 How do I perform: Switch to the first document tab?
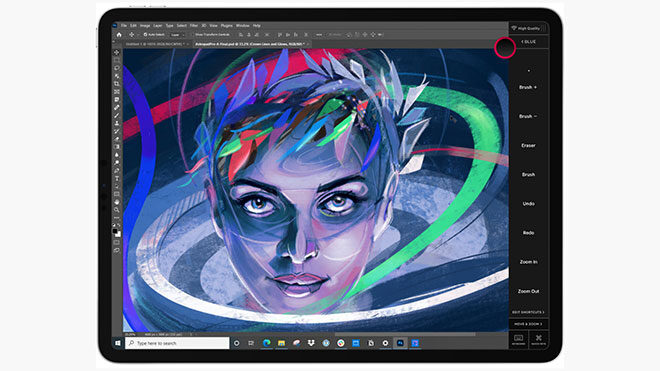157,44
